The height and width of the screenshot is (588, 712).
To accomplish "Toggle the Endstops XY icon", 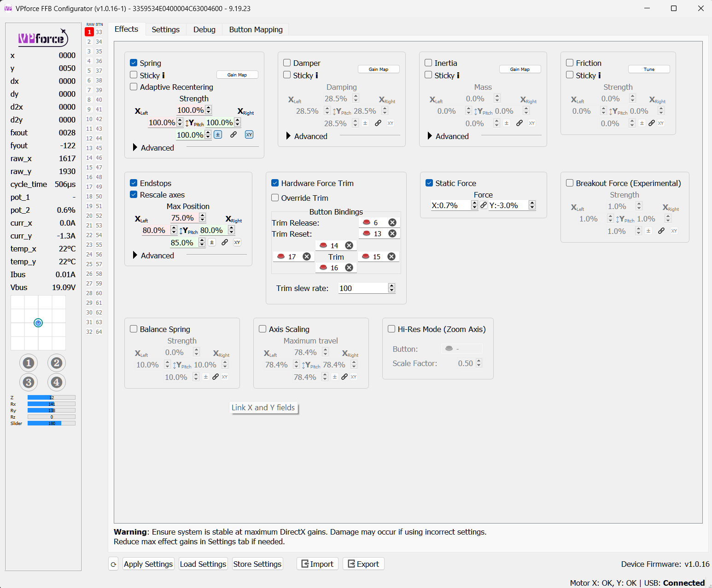I will tap(237, 242).
